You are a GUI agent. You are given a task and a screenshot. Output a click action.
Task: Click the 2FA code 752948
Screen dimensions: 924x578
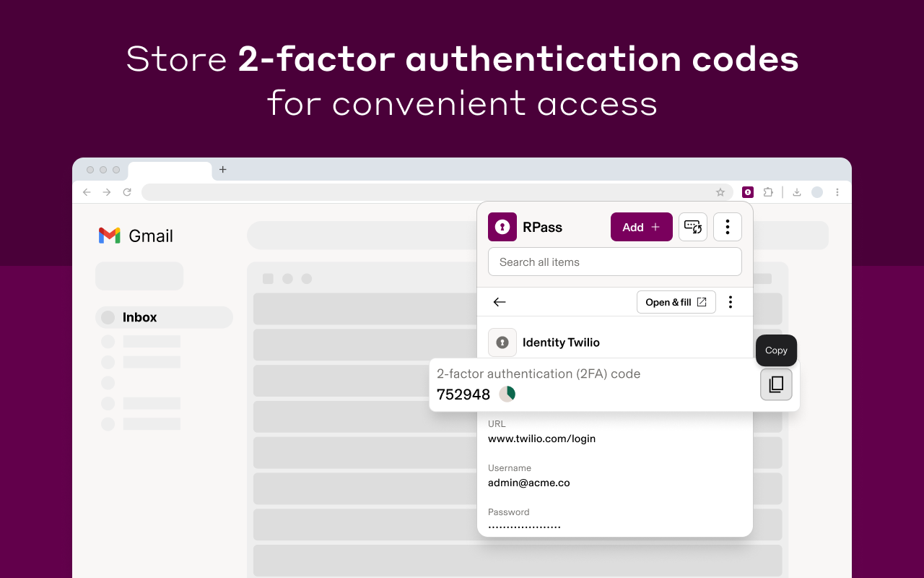463,394
